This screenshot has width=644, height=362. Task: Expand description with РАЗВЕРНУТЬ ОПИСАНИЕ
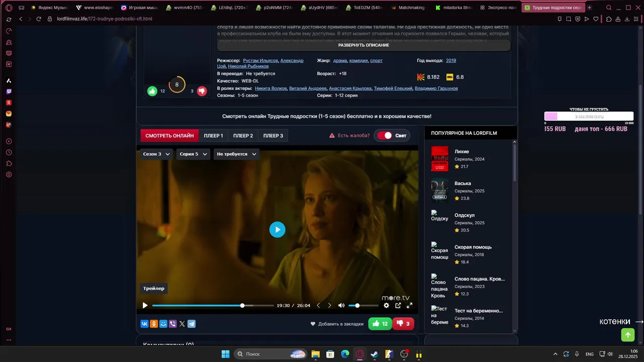point(364,45)
